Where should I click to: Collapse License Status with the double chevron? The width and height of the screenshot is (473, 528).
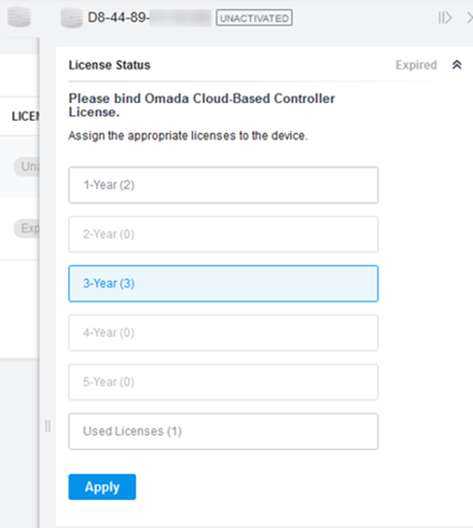click(457, 65)
